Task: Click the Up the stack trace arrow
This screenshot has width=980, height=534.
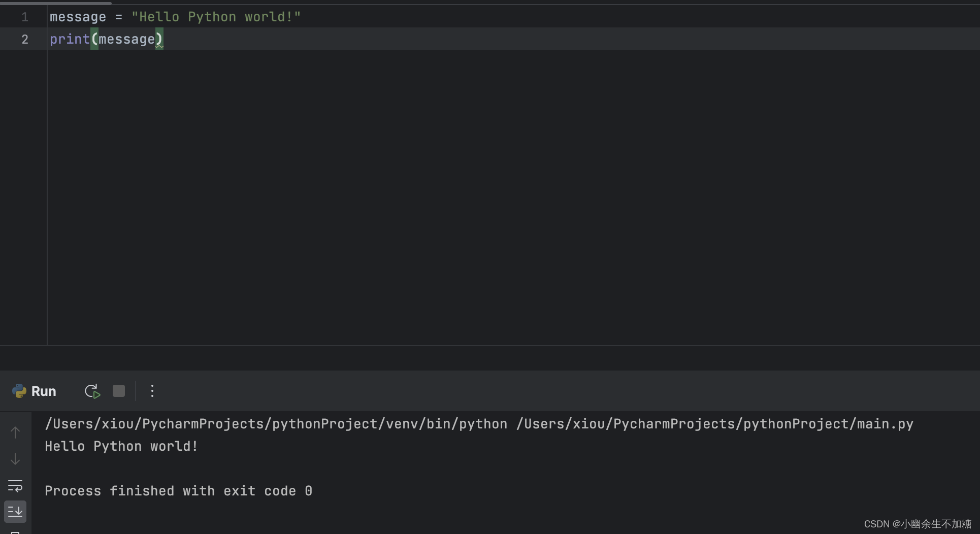Action: tap(15, 432)
